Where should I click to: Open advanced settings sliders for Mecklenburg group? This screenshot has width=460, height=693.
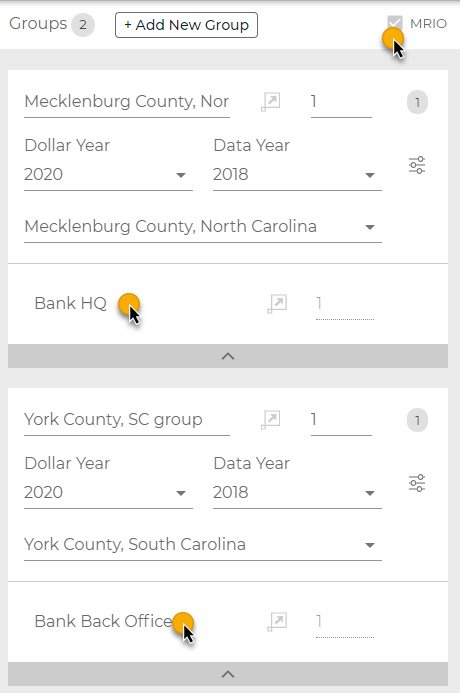[417, 165]
